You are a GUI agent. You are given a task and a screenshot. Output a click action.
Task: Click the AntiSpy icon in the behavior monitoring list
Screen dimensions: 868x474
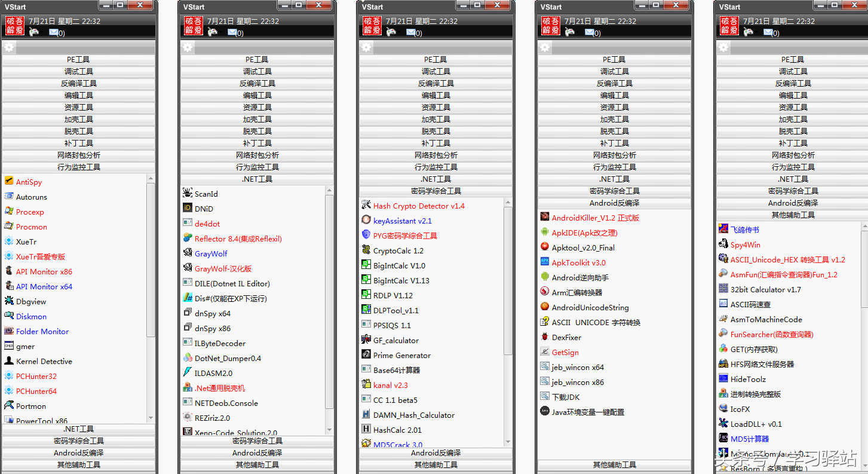tap(9, 182)
